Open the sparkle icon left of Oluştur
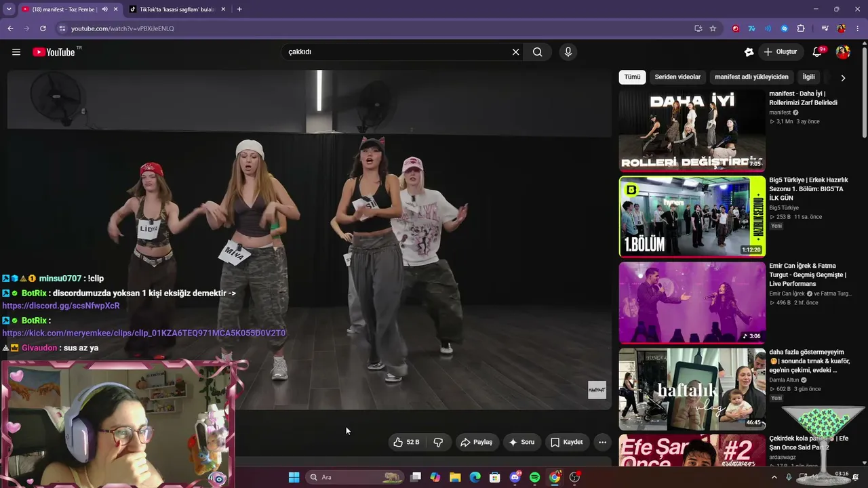Screen dimensions: 868x488 (x=749, y=52)
